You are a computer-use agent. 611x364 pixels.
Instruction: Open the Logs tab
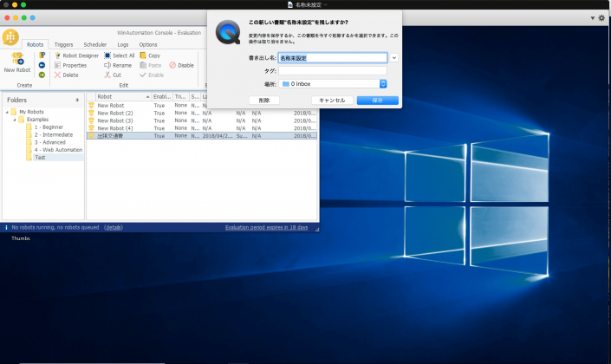pyautogui.click(x=123, y=44)
